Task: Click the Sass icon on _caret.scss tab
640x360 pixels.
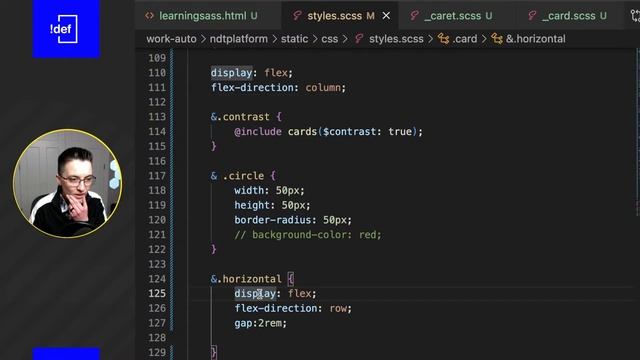Action: (x=414, y=16)
